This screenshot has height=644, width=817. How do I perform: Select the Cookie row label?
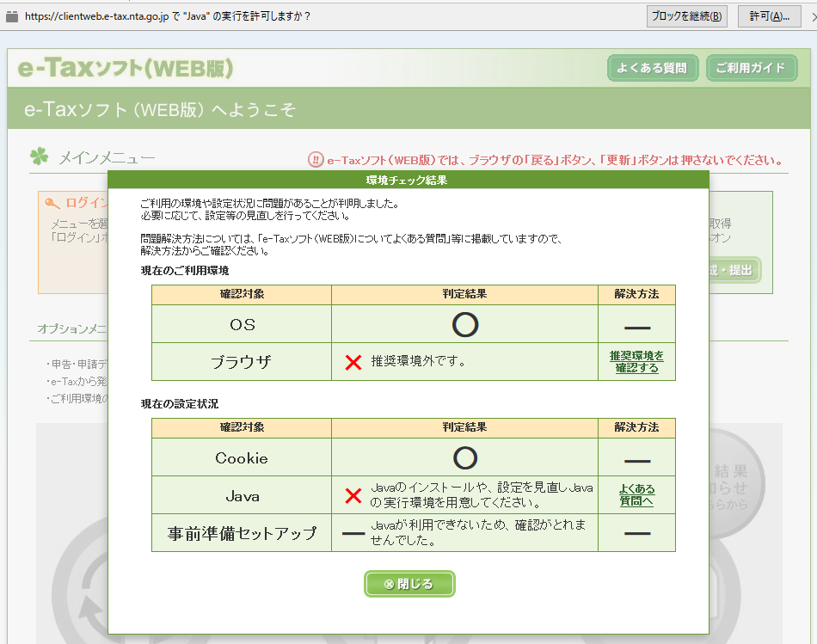click(242, 458)
